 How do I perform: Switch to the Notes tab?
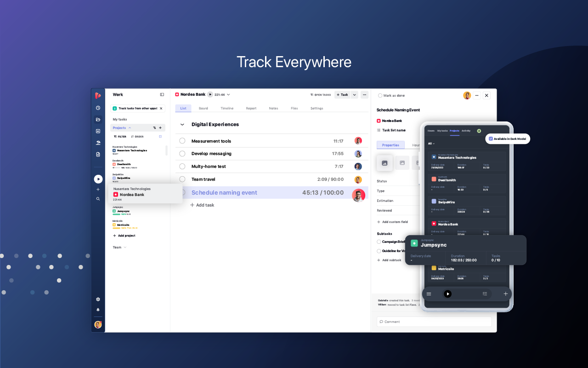pyautogui.click(x=273, y=109)
